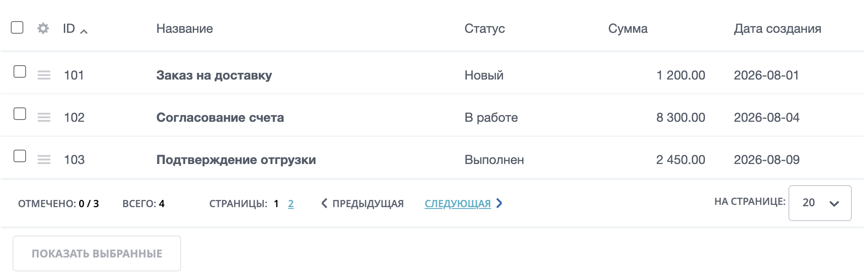Check the box for row 102
The height and width of the screenshot is (275, 868).
pyautogui.click(x=20, y=114)
